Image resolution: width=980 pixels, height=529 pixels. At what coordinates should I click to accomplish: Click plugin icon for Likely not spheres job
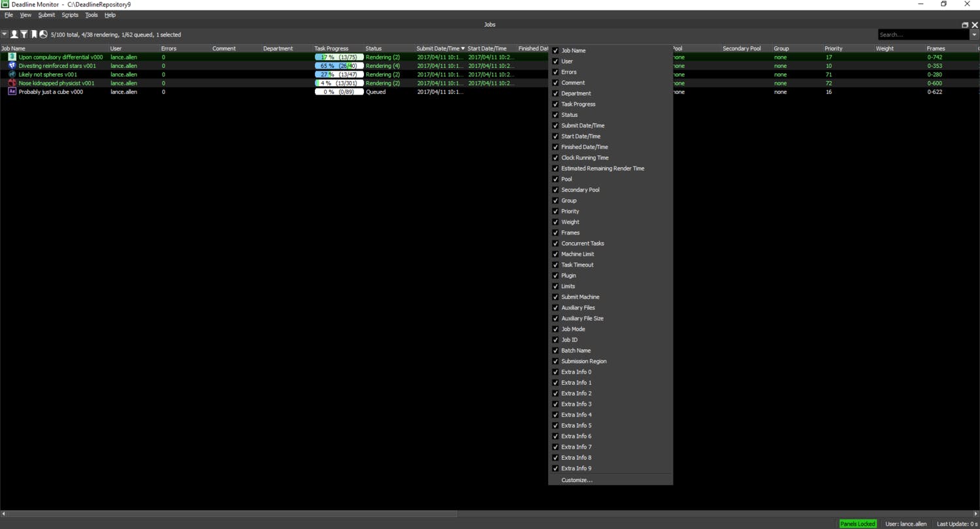pyautogui.click(x=12, y=74)
